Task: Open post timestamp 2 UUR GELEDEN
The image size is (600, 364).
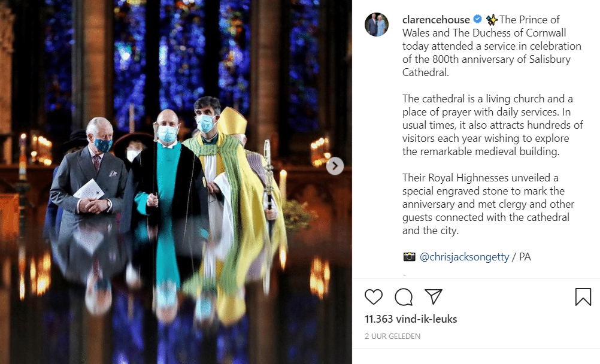Action: point(393,336)
